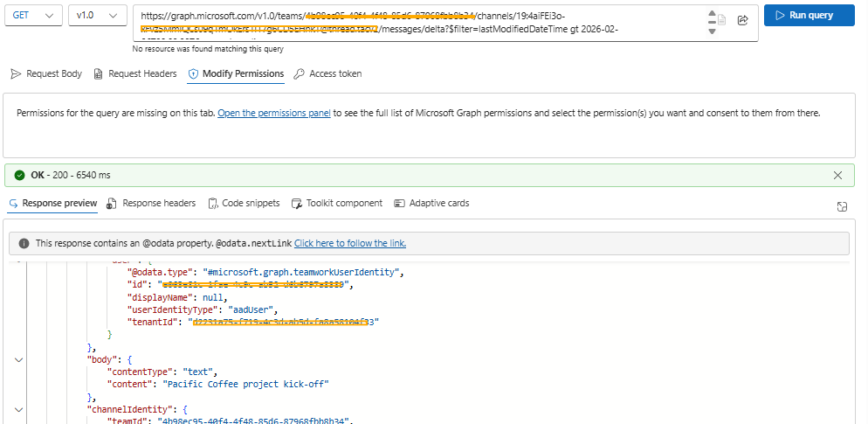
Task: Open the Toolkit component tab
Action: (x=336, y=204)
